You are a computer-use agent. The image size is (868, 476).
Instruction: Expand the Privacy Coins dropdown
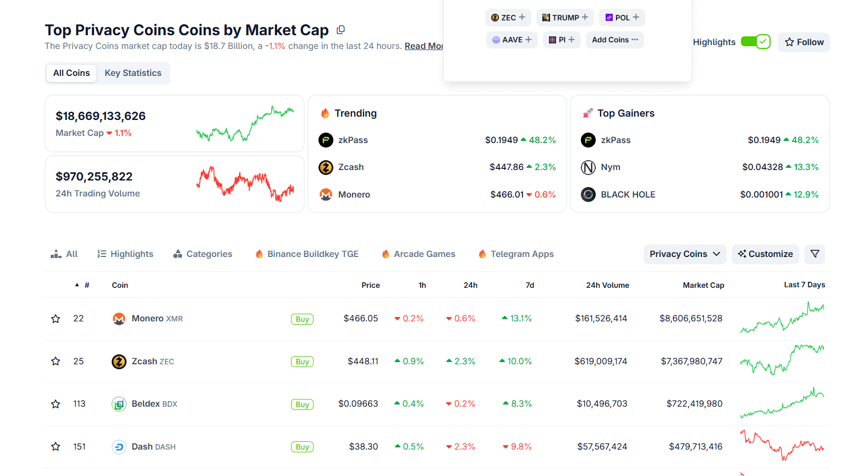coord(684,254)
